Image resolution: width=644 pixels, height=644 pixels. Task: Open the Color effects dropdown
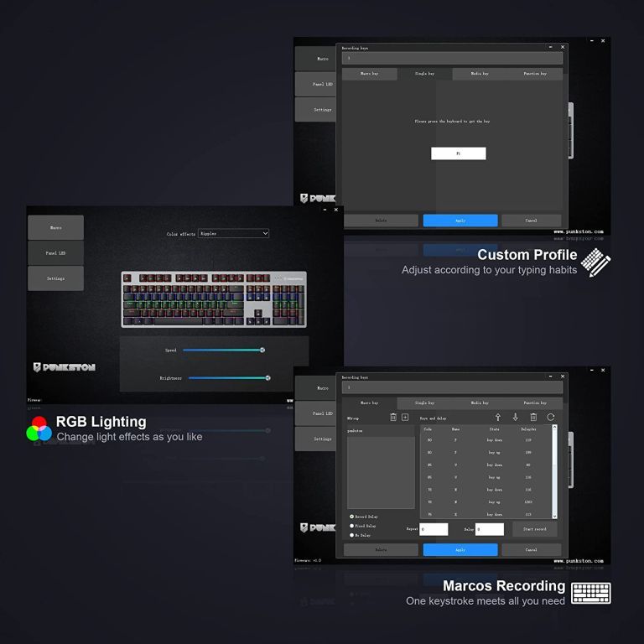pos(233,233)
